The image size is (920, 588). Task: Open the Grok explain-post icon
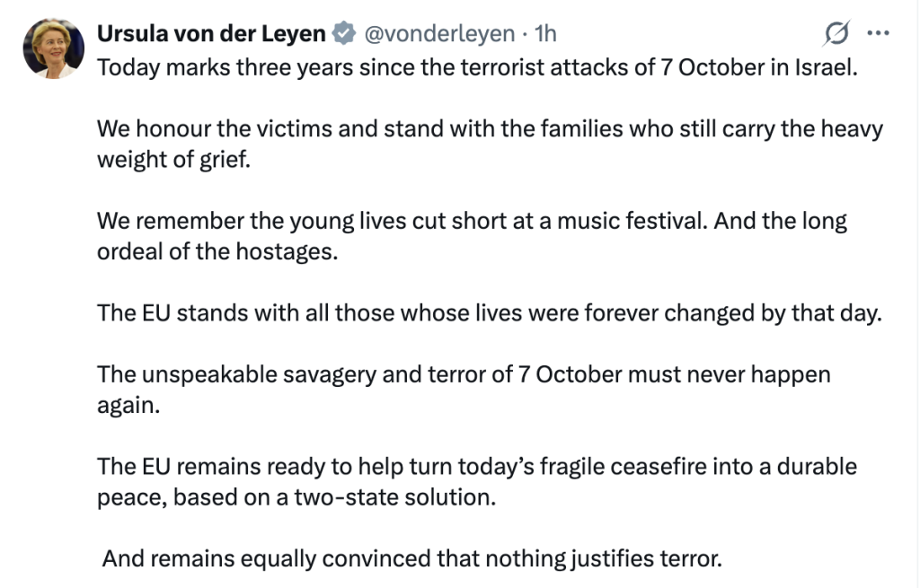pyautogui.click(x=836, y=33)
